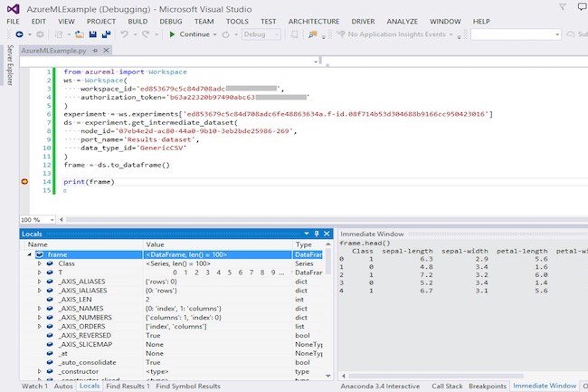Select the AzureMLExample.py document tab
The image size is (588, 392).
coord(53,51)
